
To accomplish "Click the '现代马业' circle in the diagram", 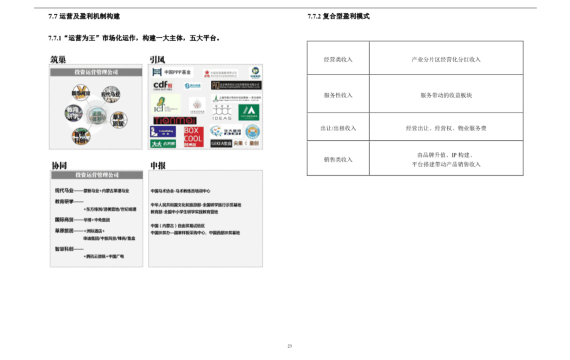I will pos(111,95).
